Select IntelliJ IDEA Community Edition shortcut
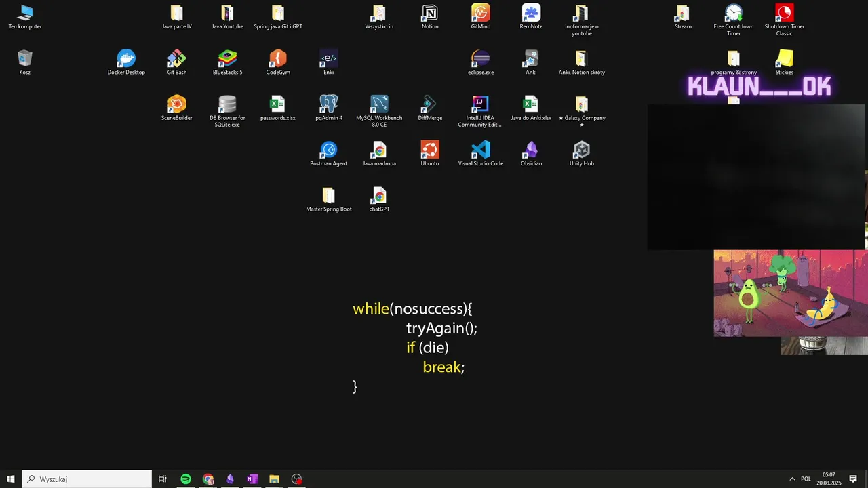This screenshot has width=868, height=488. pos(481,111)
